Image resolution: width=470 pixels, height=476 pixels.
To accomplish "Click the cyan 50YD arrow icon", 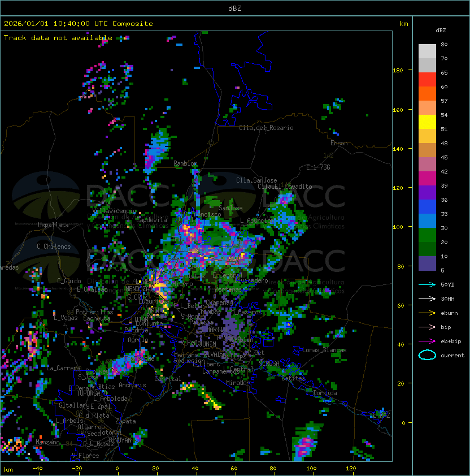I will point(427,284).
